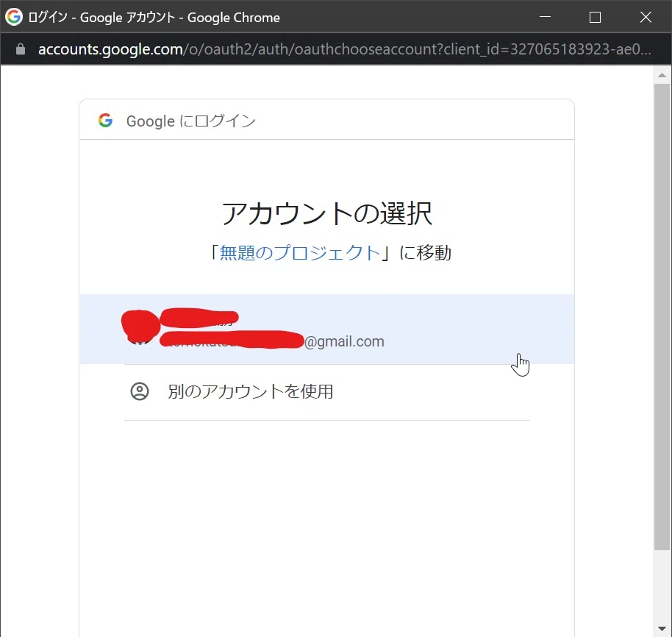
Task: Minimize the Chrome login window
Action: point(545,17)
